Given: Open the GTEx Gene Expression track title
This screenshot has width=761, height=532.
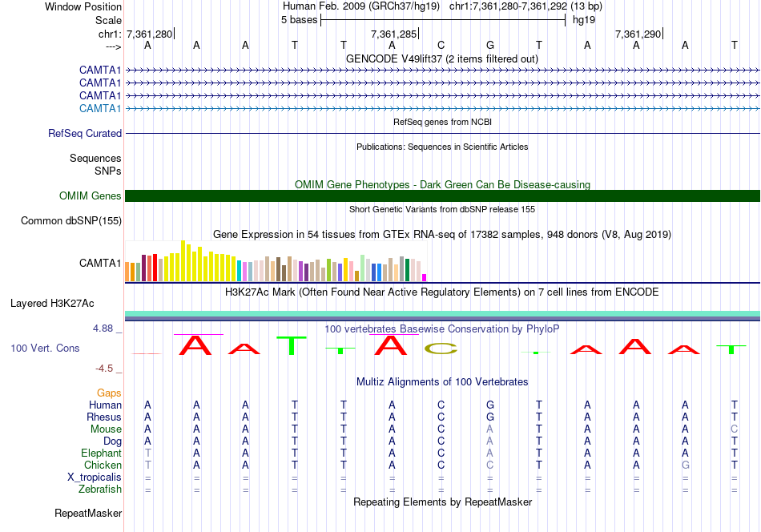Looking at the screenshot, I should click(x=442, y=235).
